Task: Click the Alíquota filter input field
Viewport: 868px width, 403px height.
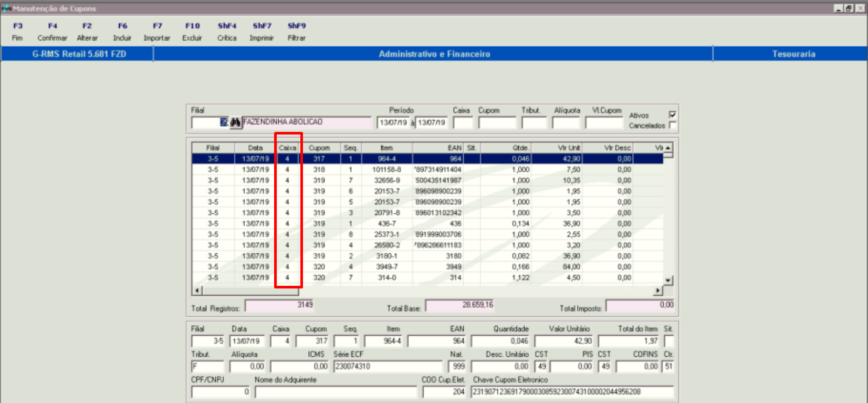Action: [x=566, y=122]
